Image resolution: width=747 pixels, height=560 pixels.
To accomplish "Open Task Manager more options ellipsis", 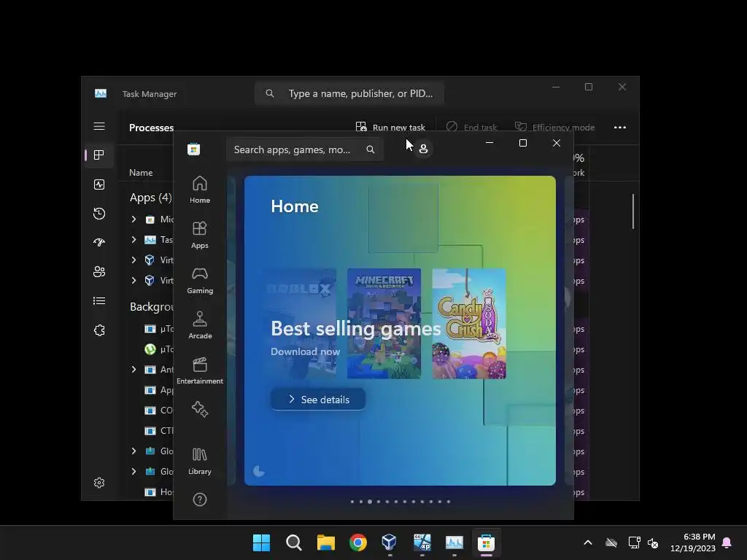I will point(620,127).
